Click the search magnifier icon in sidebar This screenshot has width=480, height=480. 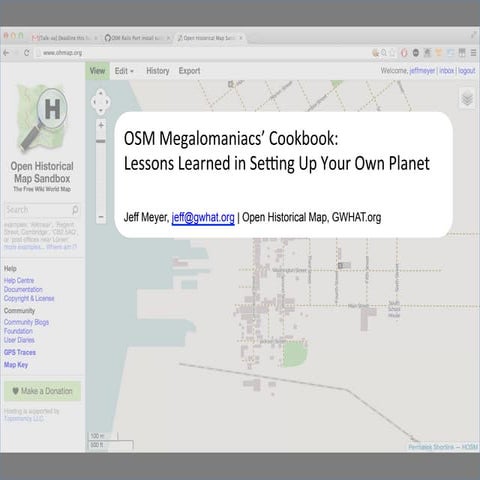tap(75, 210)
